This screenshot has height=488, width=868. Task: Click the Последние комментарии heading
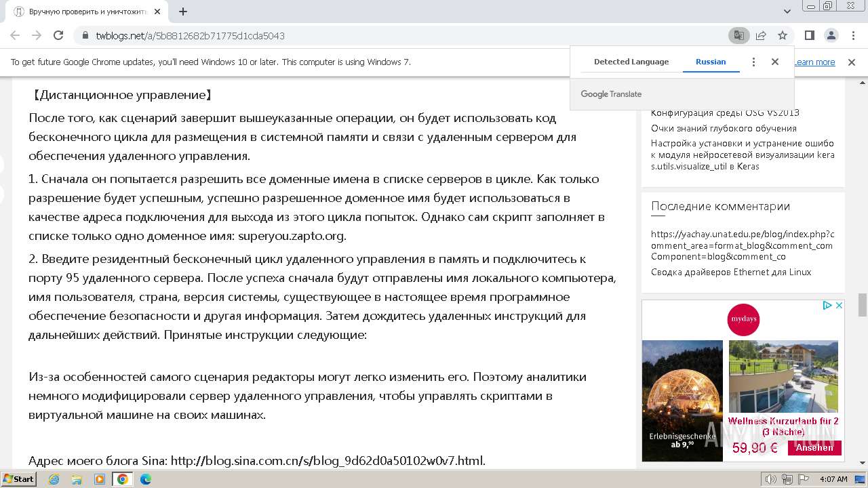[x=720, y=206]
